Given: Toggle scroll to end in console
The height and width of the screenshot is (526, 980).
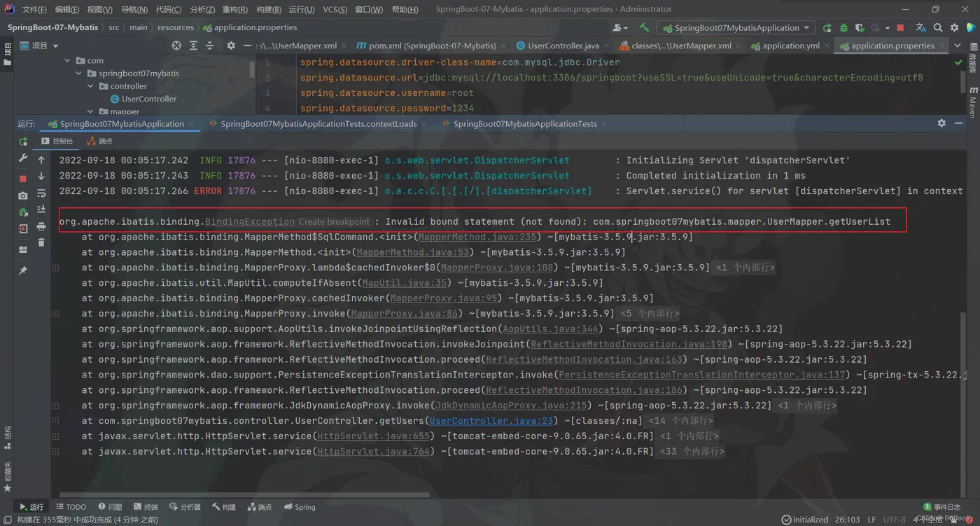Looking at the screenshot, I should click(41, 209).
